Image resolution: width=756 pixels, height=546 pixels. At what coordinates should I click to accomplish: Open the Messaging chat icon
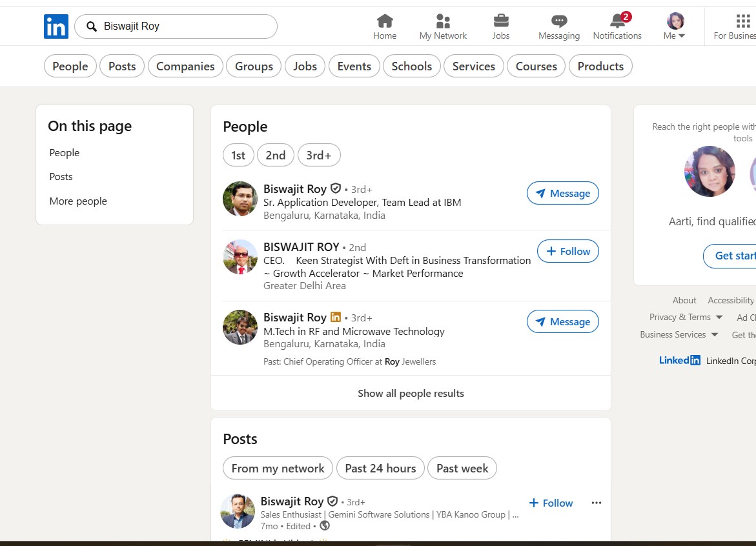click(x=559, y=21)
